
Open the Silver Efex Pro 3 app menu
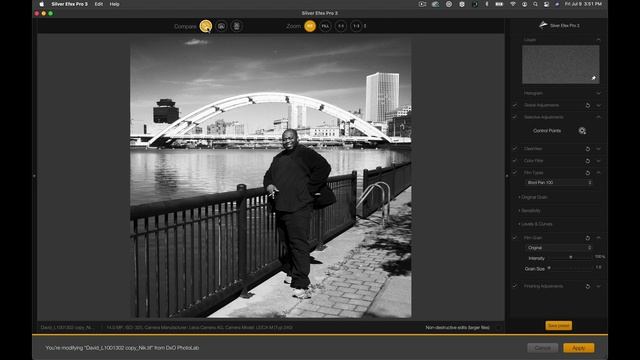pyautogui.click(x=69, y=4)
